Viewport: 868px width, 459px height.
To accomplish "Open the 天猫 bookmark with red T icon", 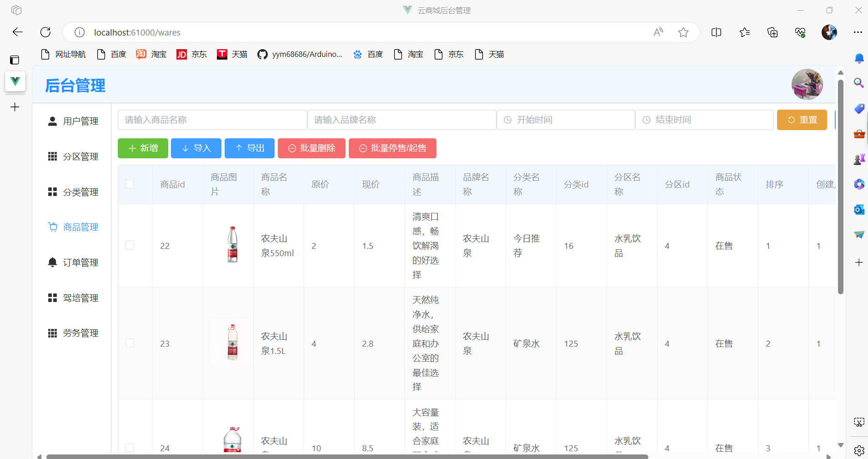I will 232,55.
